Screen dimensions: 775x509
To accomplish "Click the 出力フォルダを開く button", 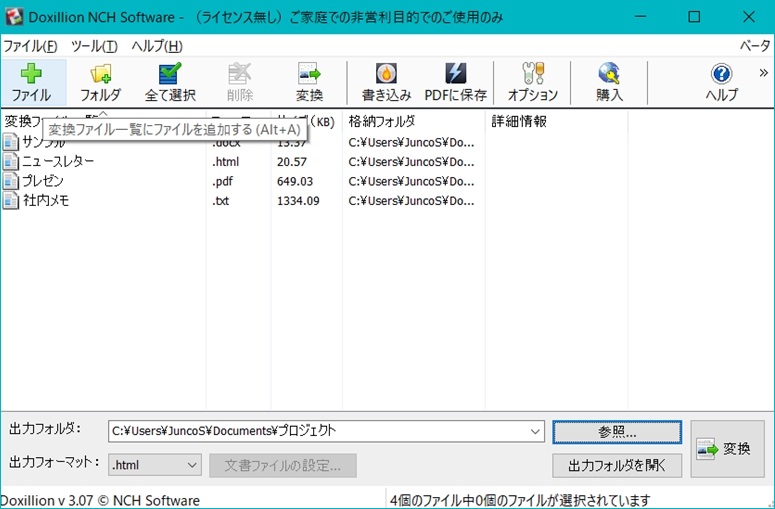I will click(617, 466).
